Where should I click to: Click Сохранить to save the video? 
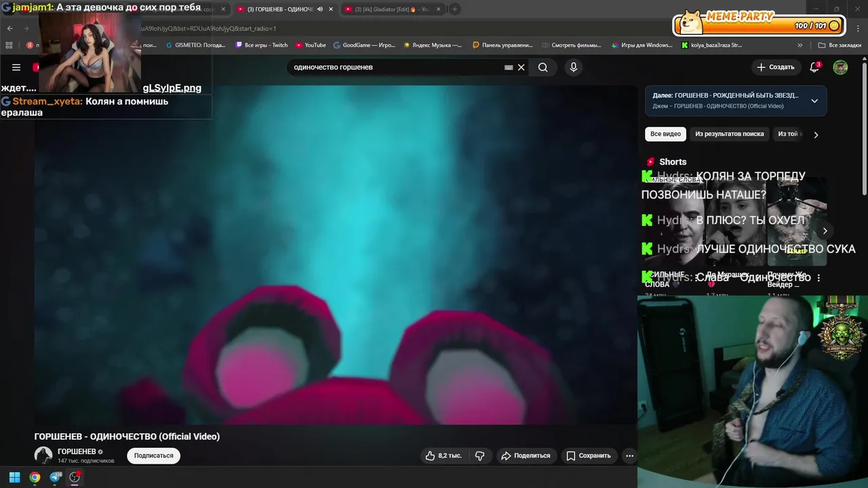coord(589,455)
